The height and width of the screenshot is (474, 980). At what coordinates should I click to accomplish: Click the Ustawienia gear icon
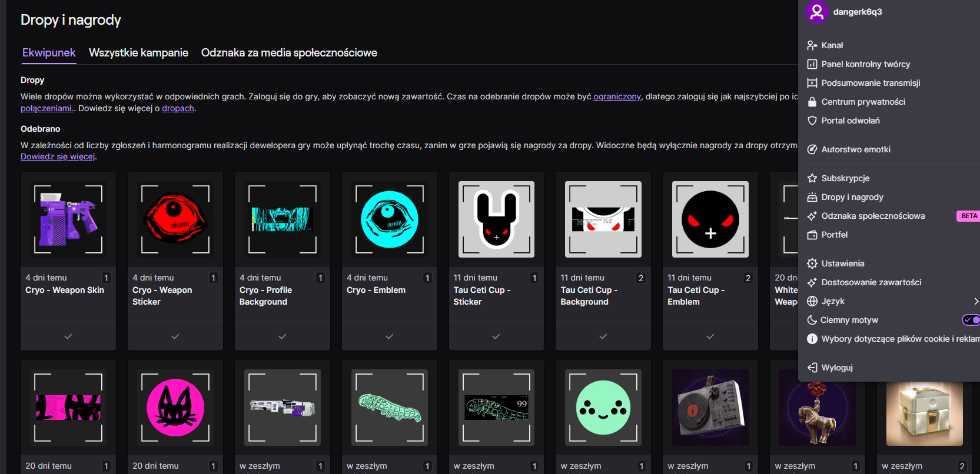point(812,263)
